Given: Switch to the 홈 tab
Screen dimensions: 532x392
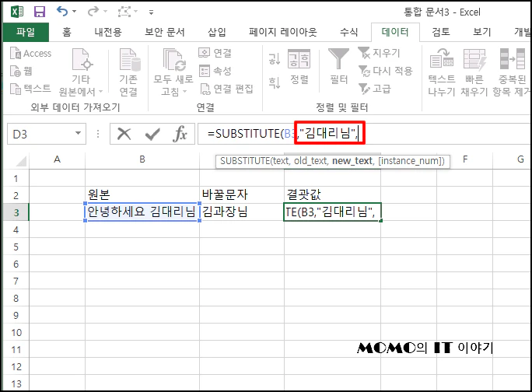Looking at the screenshot, I should [x=67, y=32].
